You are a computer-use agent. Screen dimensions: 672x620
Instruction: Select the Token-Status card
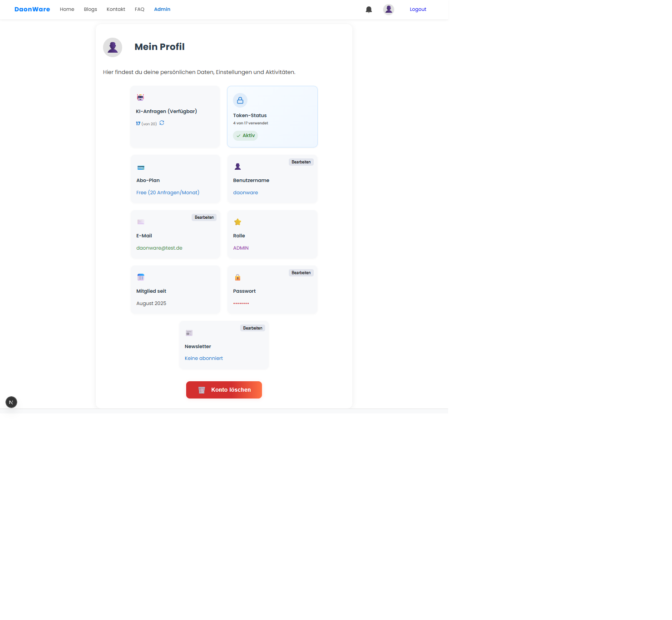coord(272,117)
